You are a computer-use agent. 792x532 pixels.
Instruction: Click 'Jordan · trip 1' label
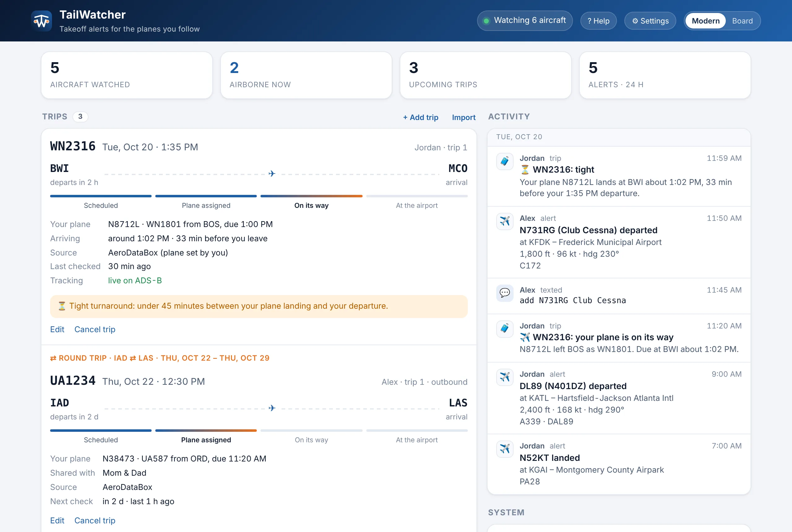(x=441, y=148)
